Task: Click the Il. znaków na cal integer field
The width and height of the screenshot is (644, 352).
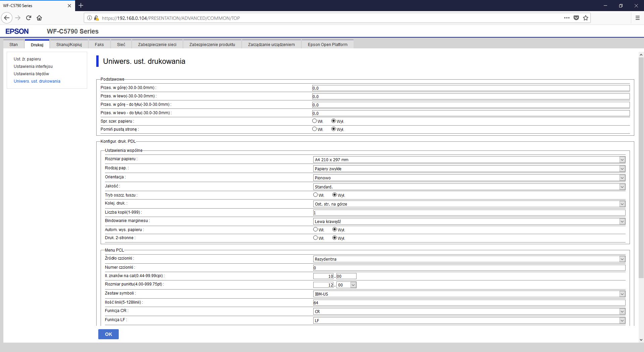Action: [324, 276]
